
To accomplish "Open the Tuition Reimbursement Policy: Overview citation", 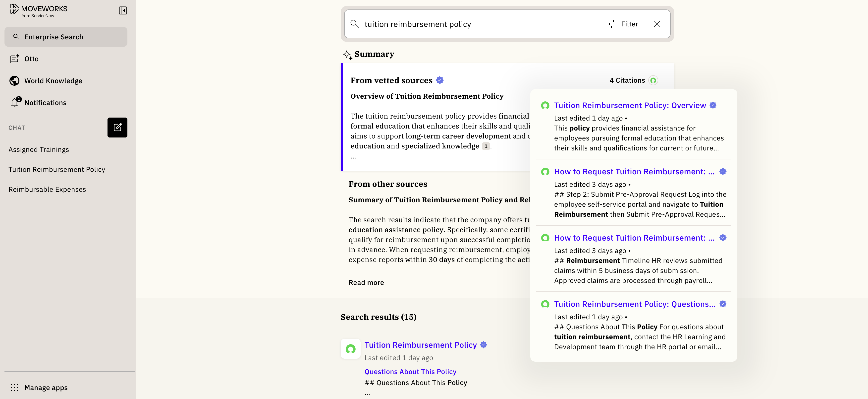I will pos(630,105).
